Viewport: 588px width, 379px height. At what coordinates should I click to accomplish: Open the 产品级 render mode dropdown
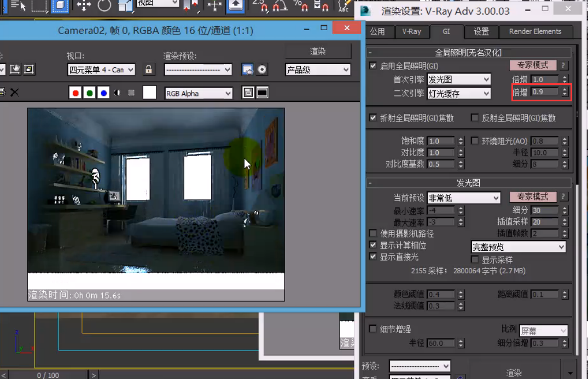pyautogui.click(x=318, y=70)
